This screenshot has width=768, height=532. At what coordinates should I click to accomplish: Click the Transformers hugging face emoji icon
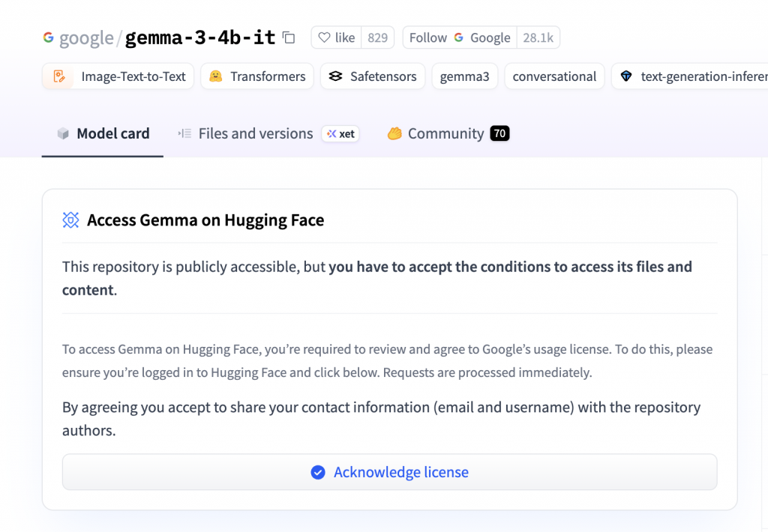[215, 76]
